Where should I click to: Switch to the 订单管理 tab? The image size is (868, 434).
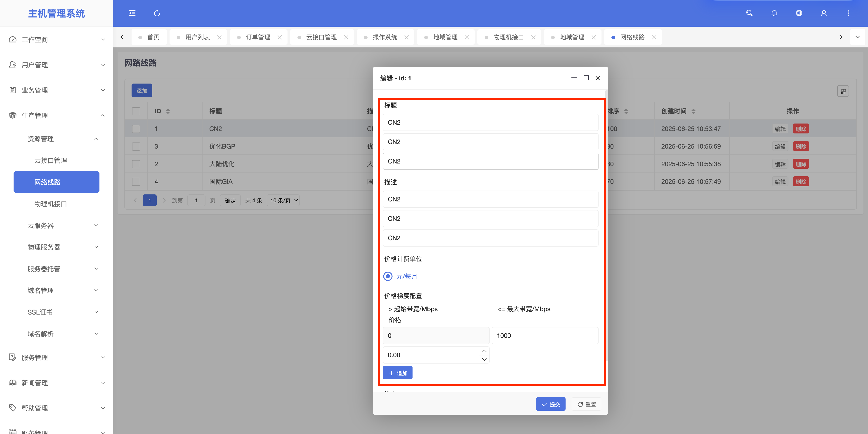click(258, 37)
